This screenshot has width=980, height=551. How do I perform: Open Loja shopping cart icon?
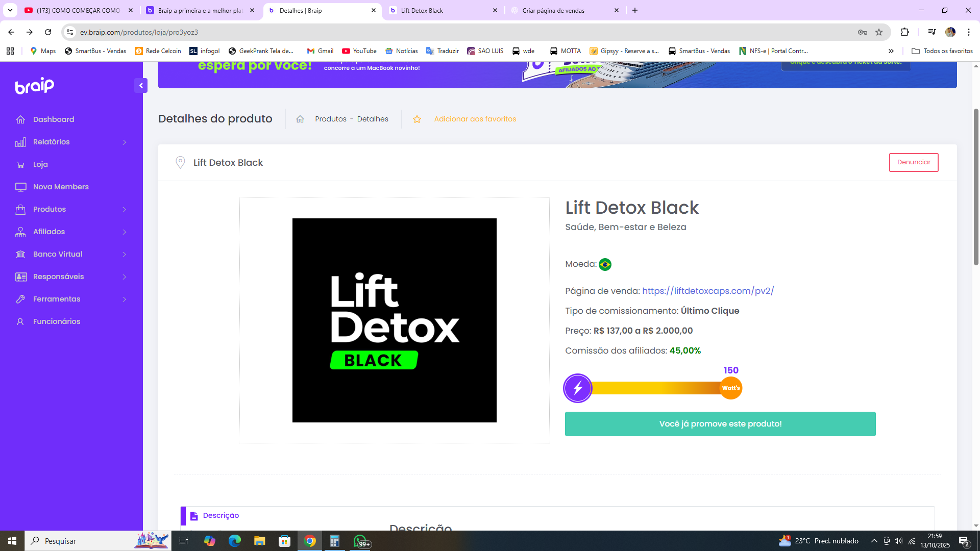tap(20, 164)
